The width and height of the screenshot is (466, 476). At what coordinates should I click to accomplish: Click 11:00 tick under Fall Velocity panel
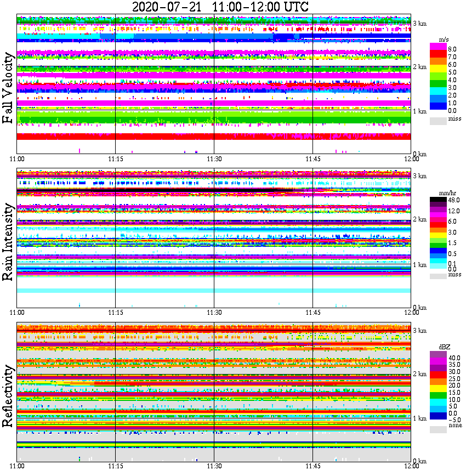click(17, 159)
